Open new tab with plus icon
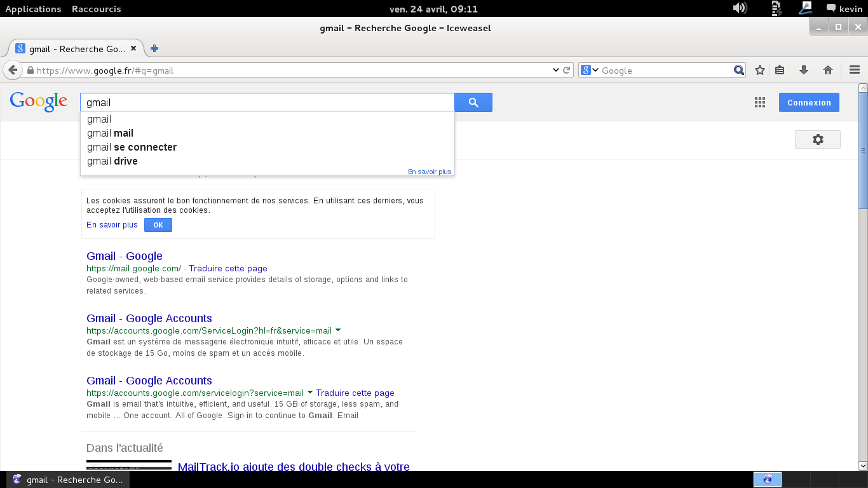The width and height of the screenshot is (868, 488). [154, 49]
